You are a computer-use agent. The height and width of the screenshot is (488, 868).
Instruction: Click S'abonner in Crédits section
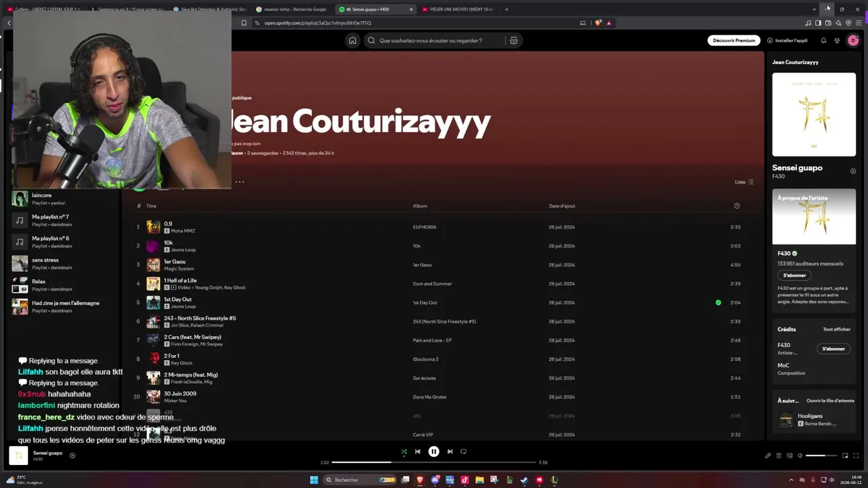(x=833, y=349)
